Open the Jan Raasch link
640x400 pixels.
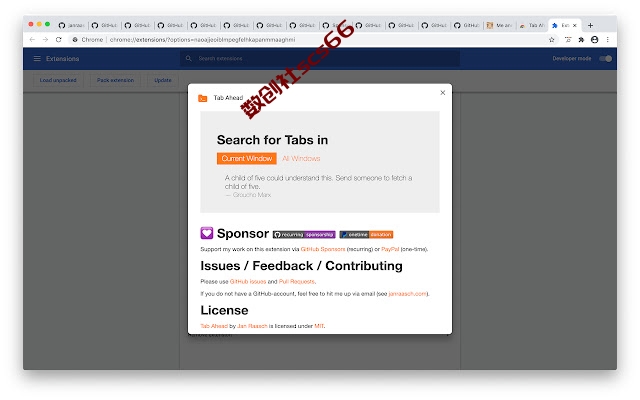coord(252,326)
